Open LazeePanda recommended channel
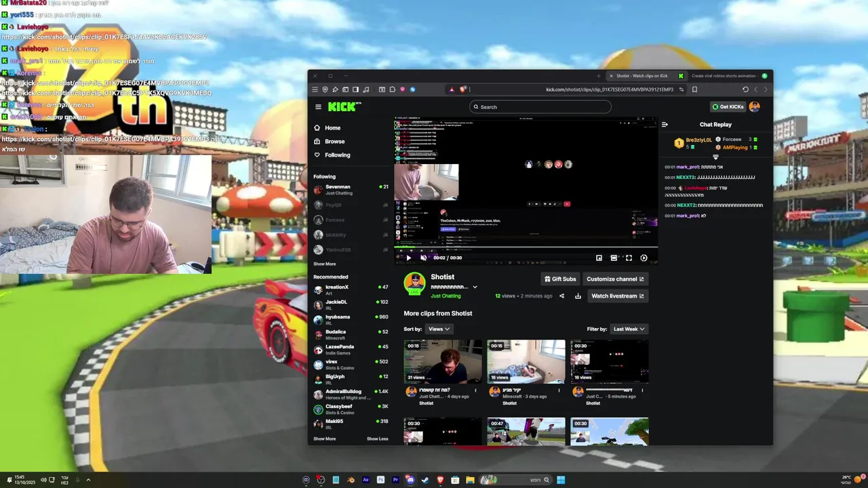Viewport: 868px width, 488px height. point(351,349)
